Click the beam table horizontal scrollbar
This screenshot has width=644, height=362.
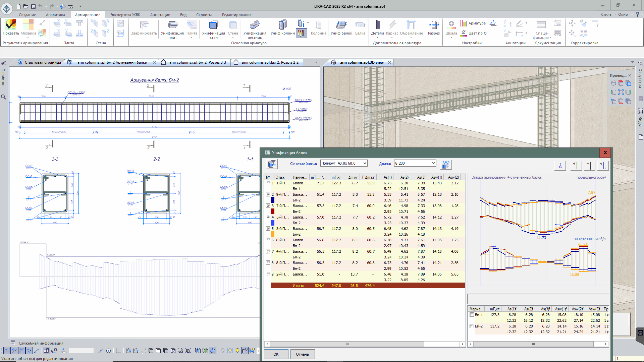[347, 344]
